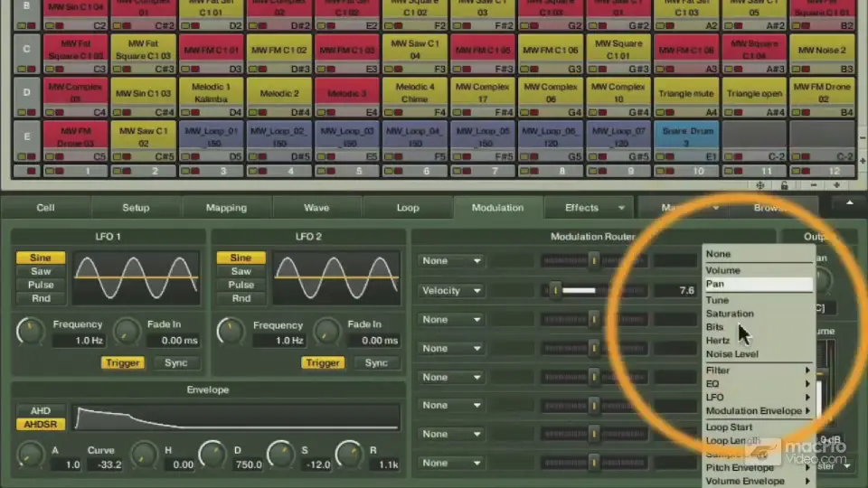Mute the MW FM C1 02 cell
The width and height of the screenshot is (868, 488).
262,70
